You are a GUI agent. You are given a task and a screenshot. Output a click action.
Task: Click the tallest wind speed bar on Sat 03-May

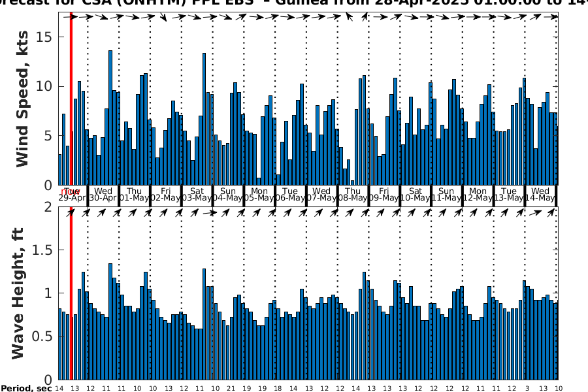point(204,119)
